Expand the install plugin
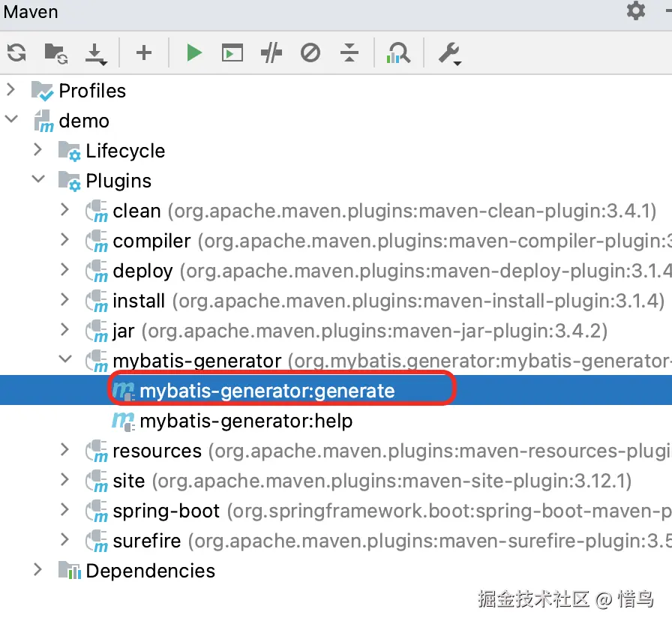This screenshot has width=672, height=627. point(64,299)
